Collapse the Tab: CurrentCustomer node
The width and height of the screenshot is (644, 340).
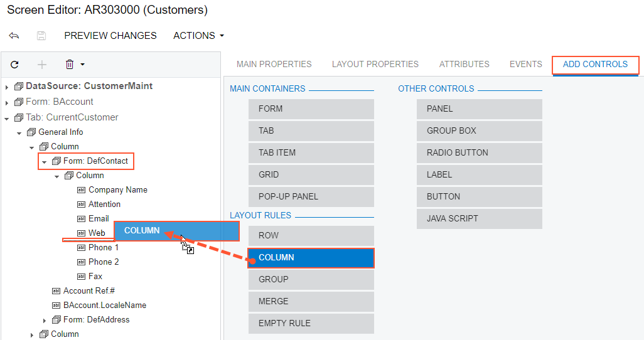(7, 118)
